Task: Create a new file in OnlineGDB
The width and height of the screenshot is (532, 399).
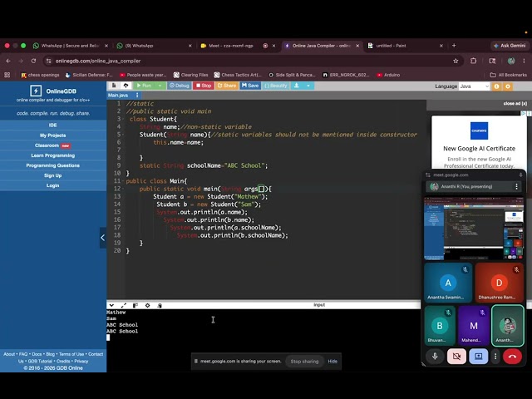Action: click(114, 86)
